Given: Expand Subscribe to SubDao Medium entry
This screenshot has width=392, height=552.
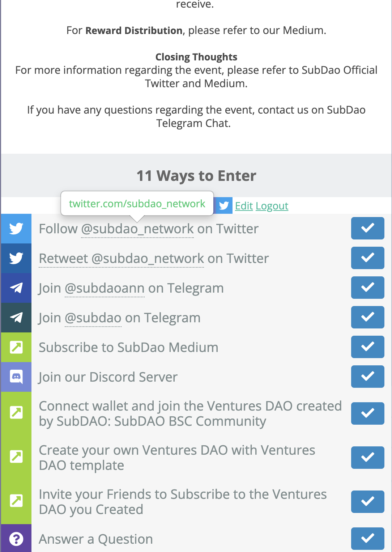Looking at the screenshot, I should (x=128, y=347).
